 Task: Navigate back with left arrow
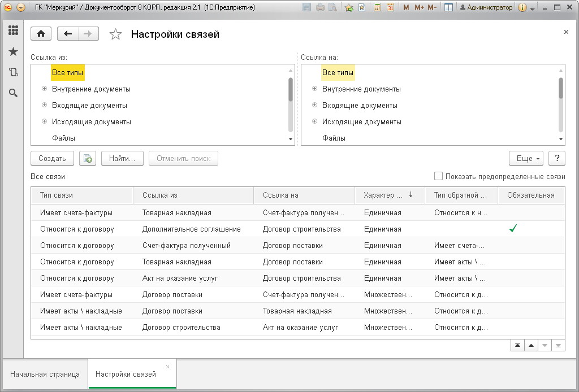pyautogui.click(x=68, y=34)
